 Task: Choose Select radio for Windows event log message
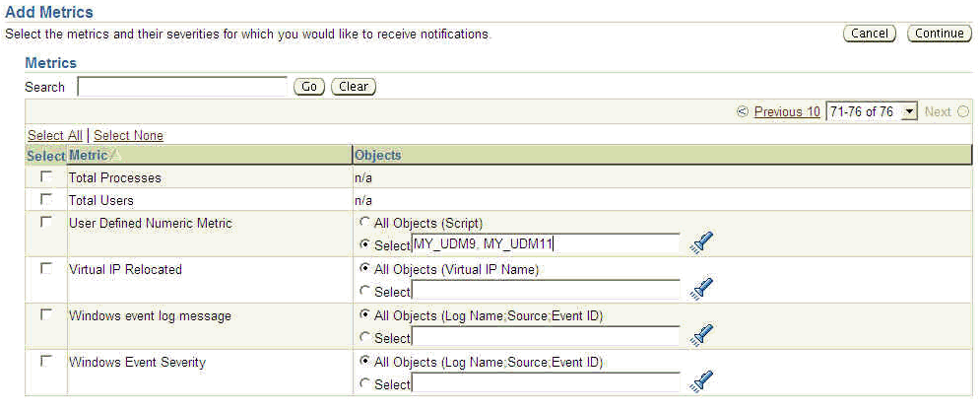click(x=364, y=337)
